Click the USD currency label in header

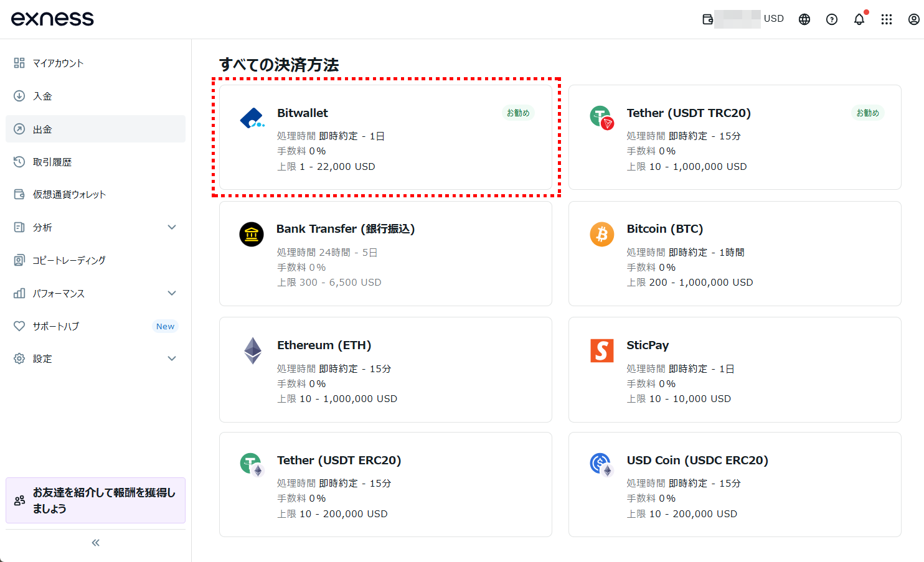click(x=774, y=19)
